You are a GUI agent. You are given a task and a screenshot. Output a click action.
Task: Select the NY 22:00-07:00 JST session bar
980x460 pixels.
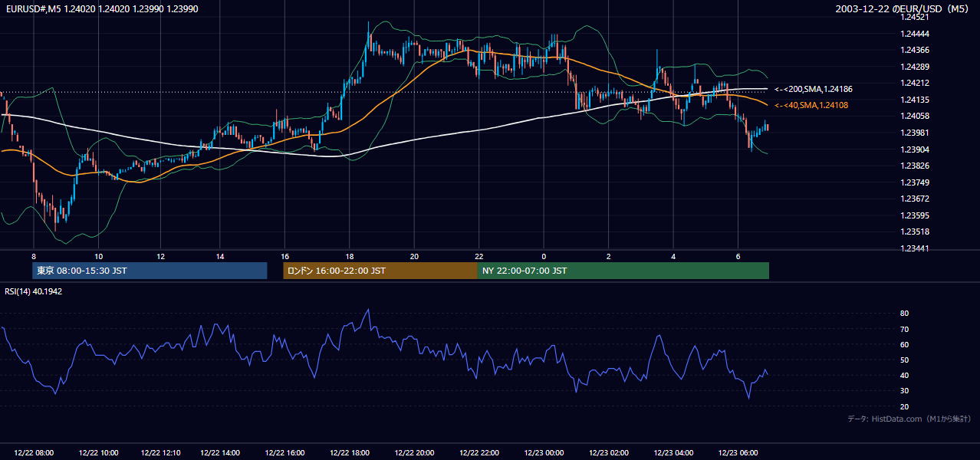point(623,271)
